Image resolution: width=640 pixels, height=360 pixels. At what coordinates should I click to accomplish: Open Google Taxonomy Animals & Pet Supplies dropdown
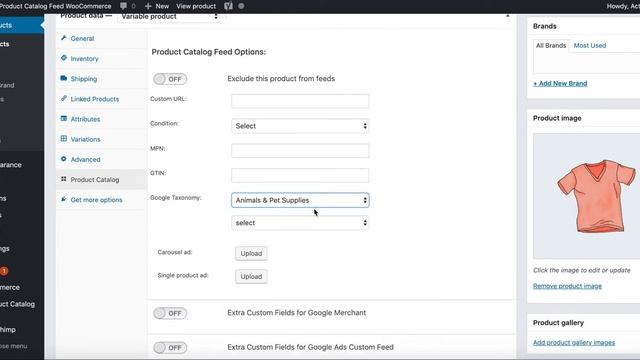[x=300, y=200]
